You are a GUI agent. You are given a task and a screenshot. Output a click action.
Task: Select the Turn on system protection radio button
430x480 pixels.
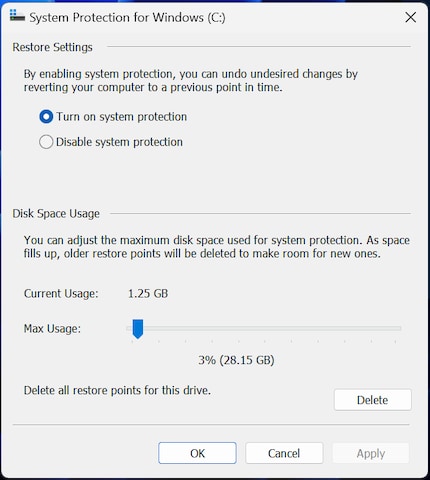point(46,117)
